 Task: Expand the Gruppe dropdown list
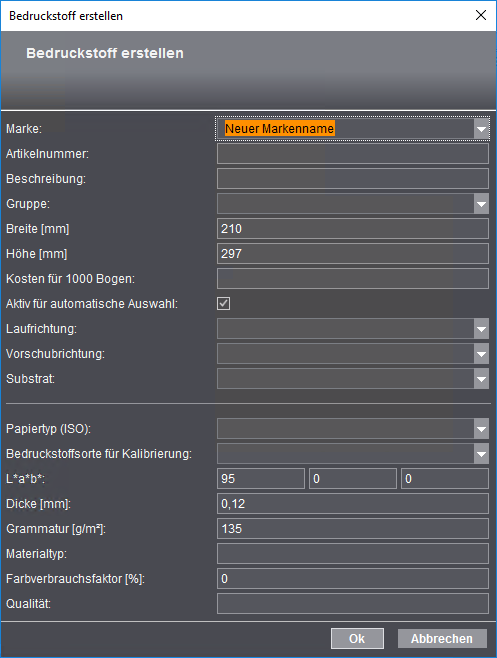point(481,204)
